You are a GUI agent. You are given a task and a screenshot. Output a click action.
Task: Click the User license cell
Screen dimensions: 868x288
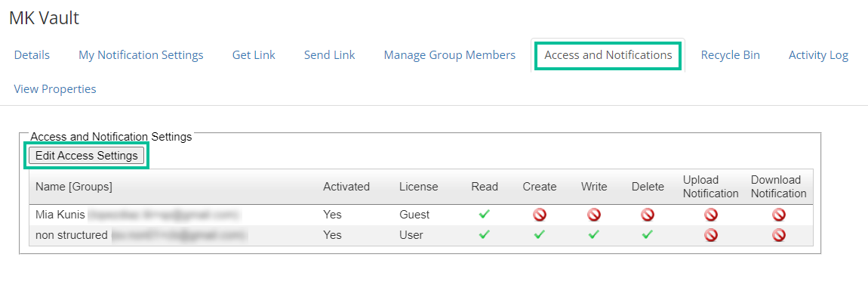pyautogui.click(x=411, y=235)
